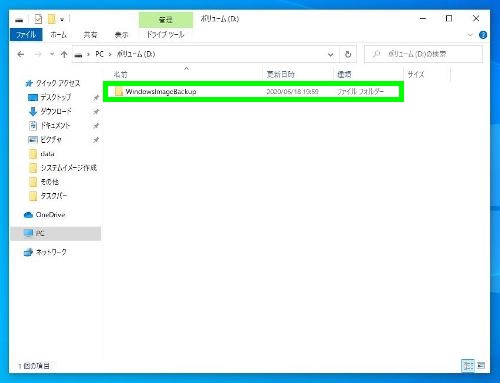Open デスクトップ in the navigation pane
The height and width of the screenshot is (383, 500).
(x=56, y=97)
